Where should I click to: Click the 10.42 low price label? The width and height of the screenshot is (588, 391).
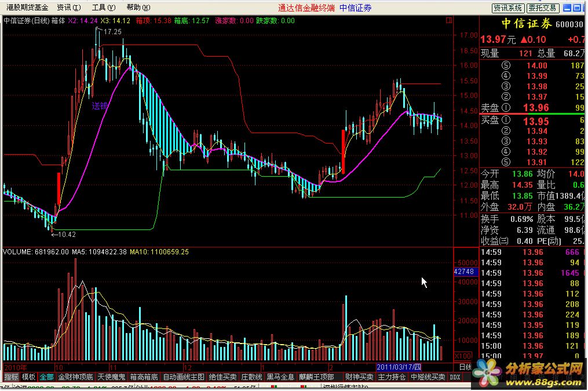click(x=67, y=235)
